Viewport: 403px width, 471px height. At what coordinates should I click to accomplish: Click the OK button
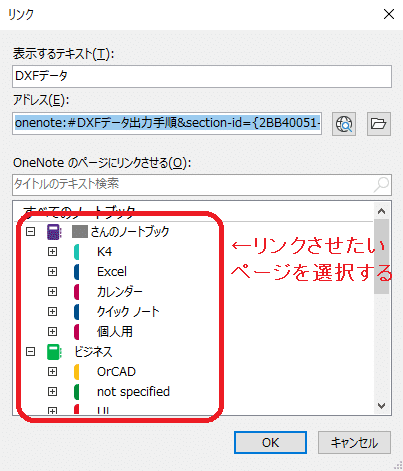[x=270, y=443]
